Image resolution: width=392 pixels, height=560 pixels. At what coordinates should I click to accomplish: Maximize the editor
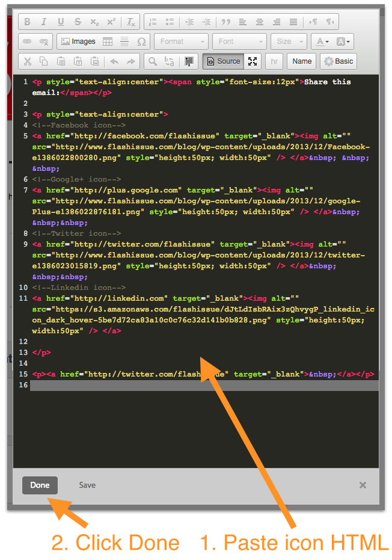253,61
